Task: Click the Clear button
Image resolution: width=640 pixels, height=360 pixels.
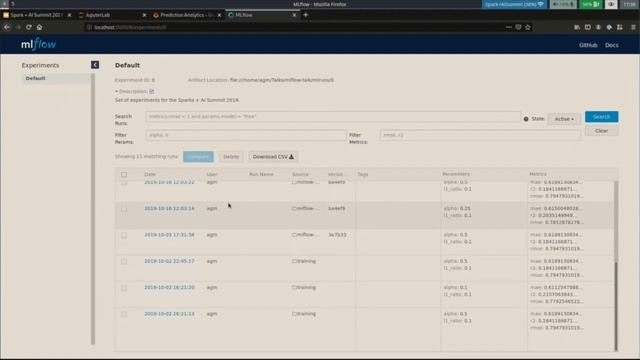Action: [x=601, y=131]
